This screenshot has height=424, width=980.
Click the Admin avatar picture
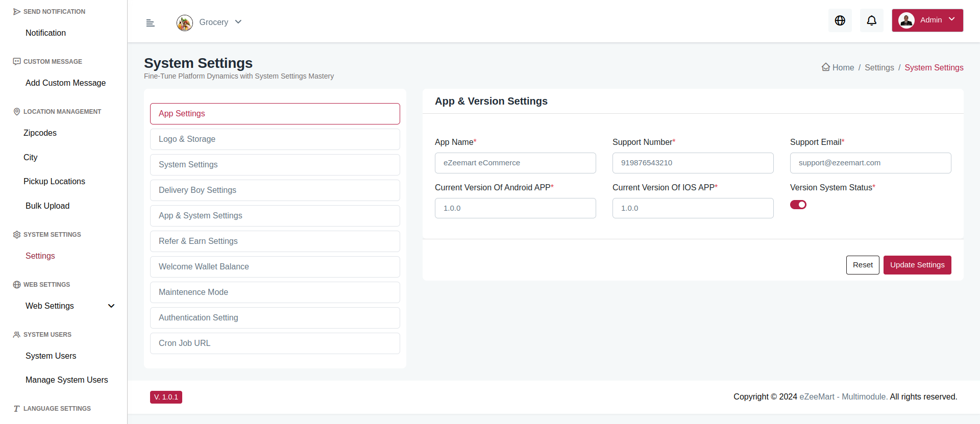point(906,20)
